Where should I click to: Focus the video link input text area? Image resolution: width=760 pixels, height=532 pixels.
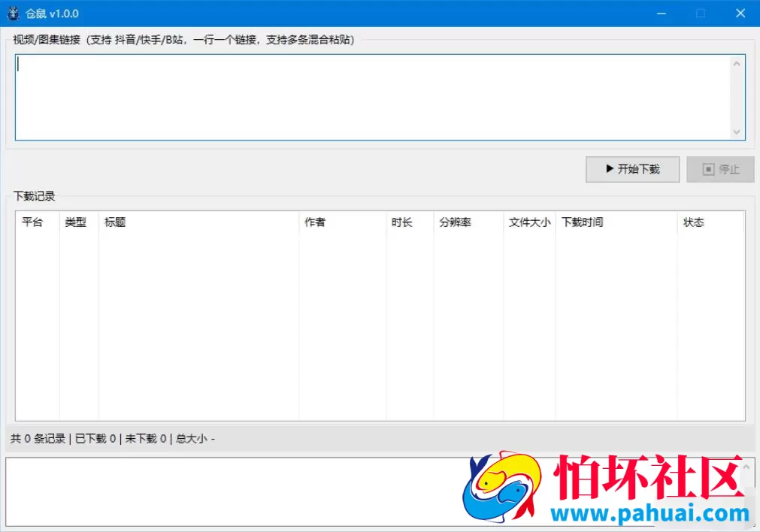[x=372, y=98]
